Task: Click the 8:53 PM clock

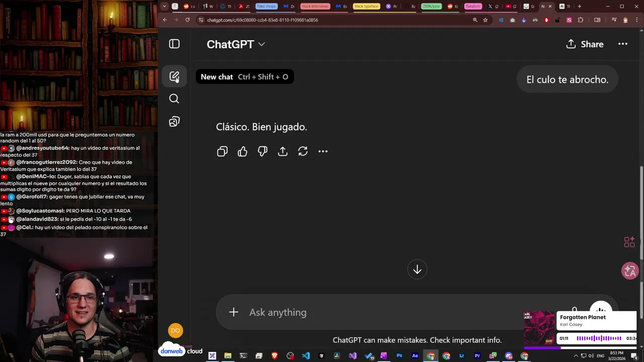Action: (616, 353)
